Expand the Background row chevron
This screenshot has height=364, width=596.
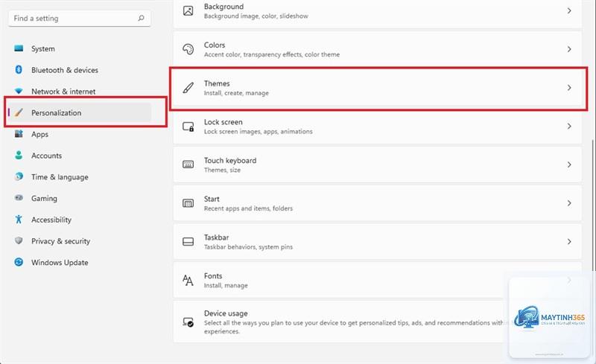tap(569, 11)
